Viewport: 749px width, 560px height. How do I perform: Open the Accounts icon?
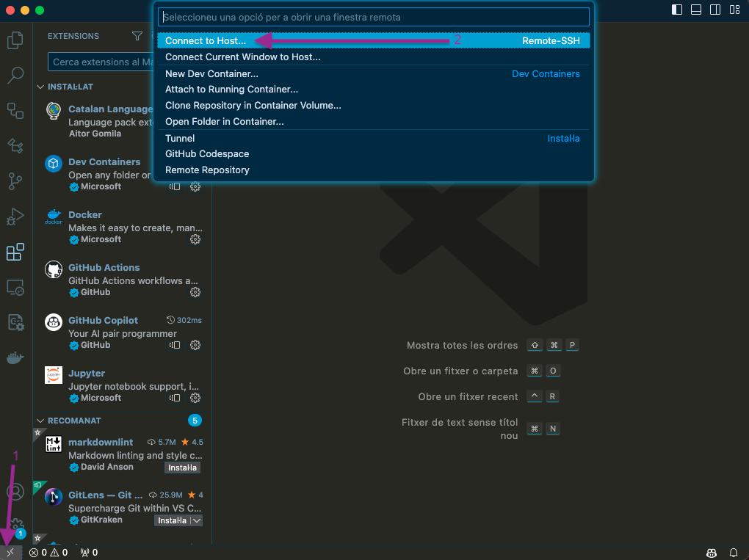click(15, 491)
